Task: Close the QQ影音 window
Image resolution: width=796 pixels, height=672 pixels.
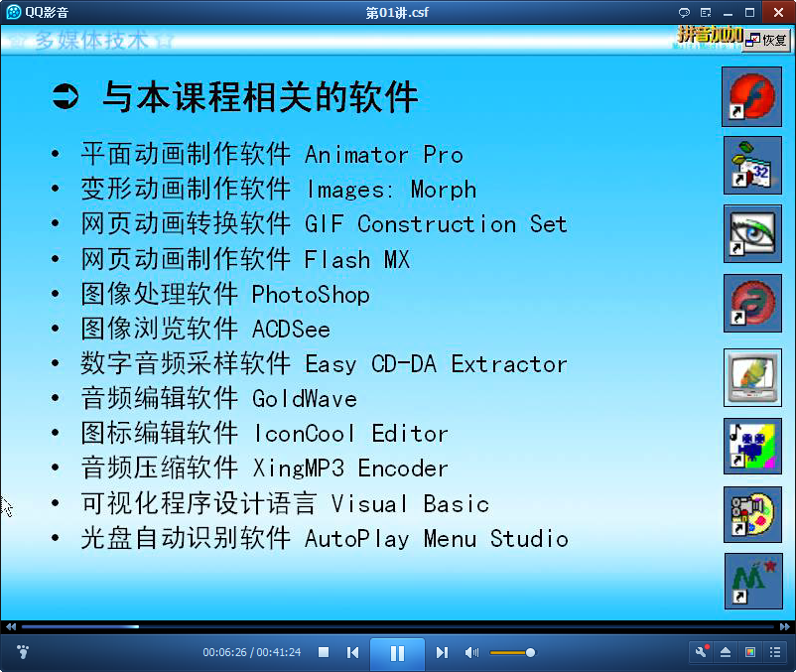Action: click(778, 12)
